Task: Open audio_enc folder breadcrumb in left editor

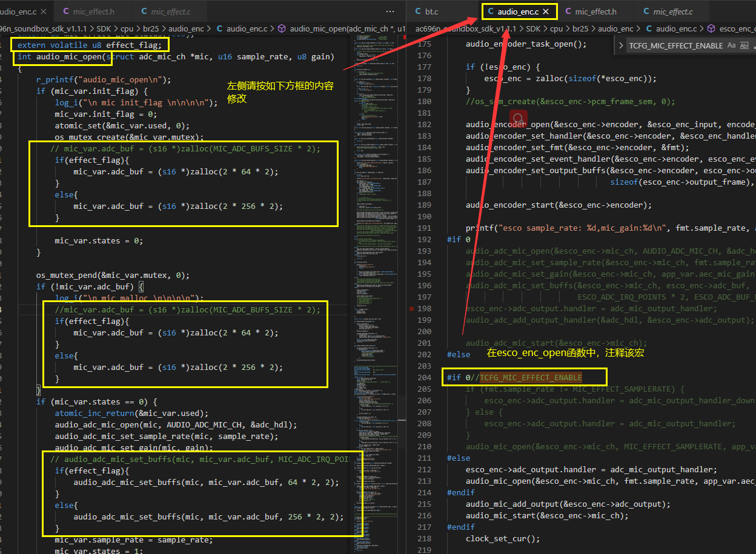Action: (186, 28)
